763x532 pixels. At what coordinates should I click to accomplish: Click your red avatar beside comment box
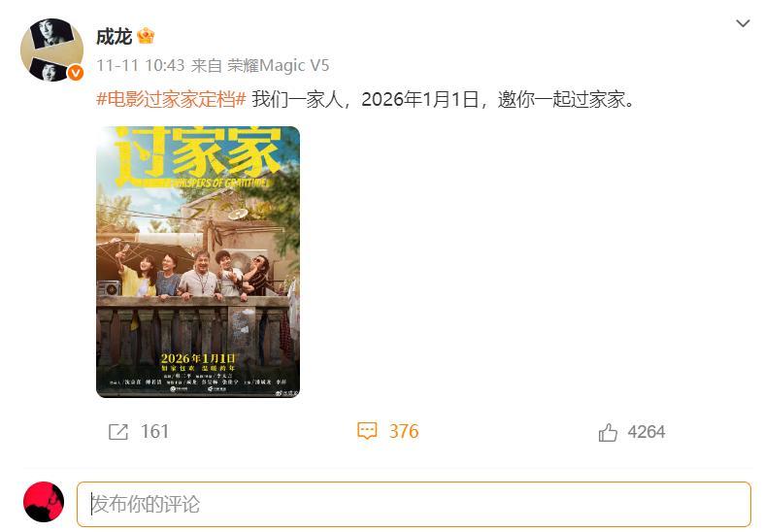[x=44, y=502]
